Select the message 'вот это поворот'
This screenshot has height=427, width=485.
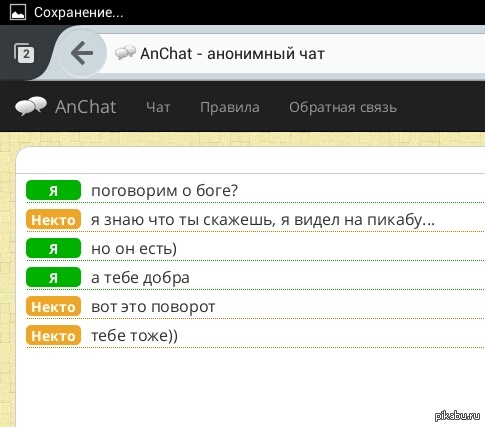pyautogui.click(x=153, y=307)
